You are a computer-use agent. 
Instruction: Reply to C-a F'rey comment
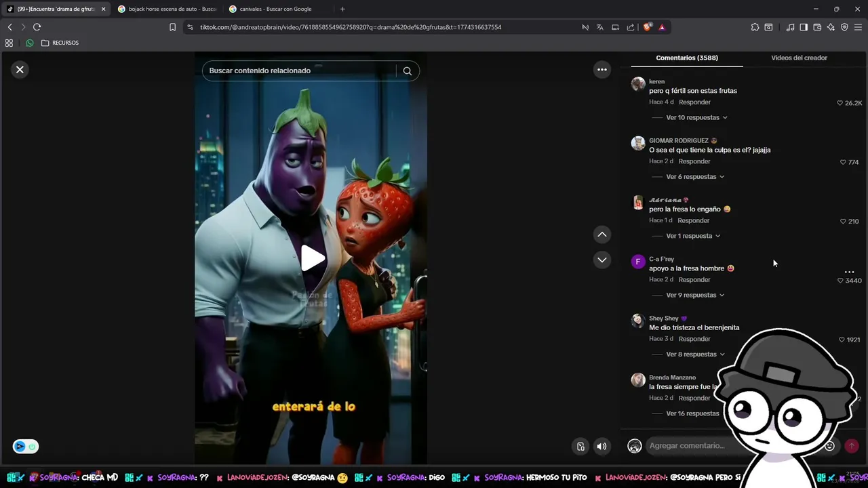(694, 280)
